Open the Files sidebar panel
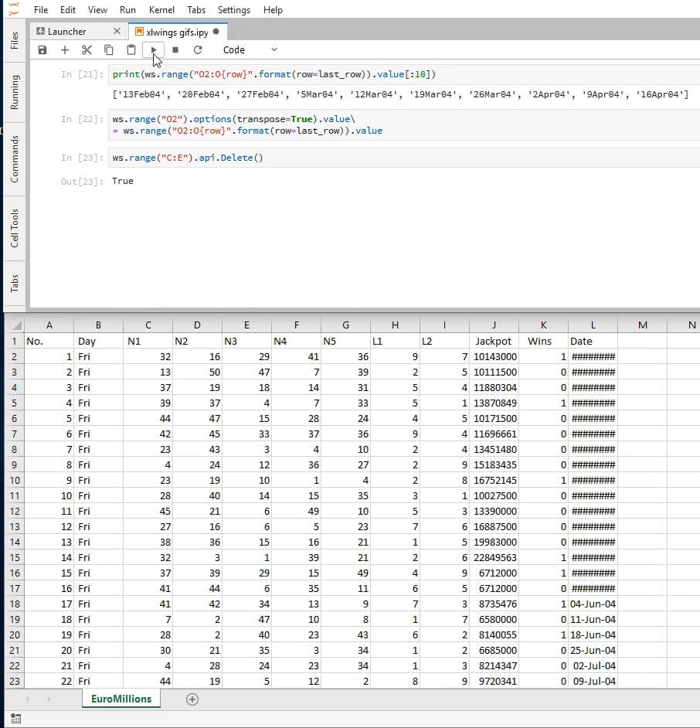Screen dimensions: 700x728 (14, 41)
